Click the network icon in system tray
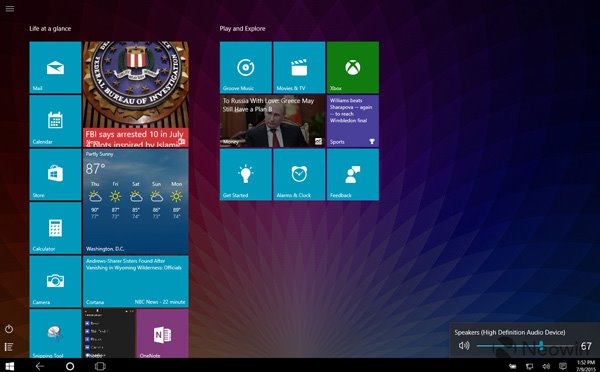This screenshot has height=372, width=600. pos(530,367)
